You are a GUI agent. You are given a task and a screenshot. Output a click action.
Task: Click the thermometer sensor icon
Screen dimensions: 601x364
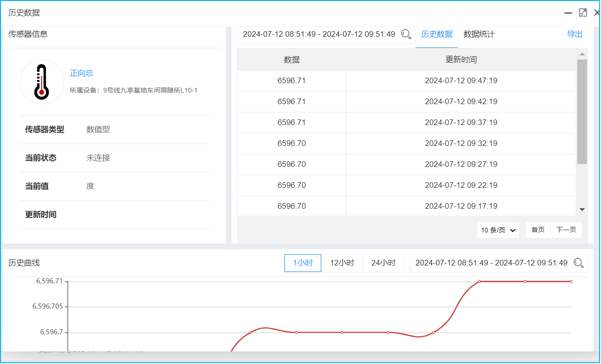[x=41, y=82]
